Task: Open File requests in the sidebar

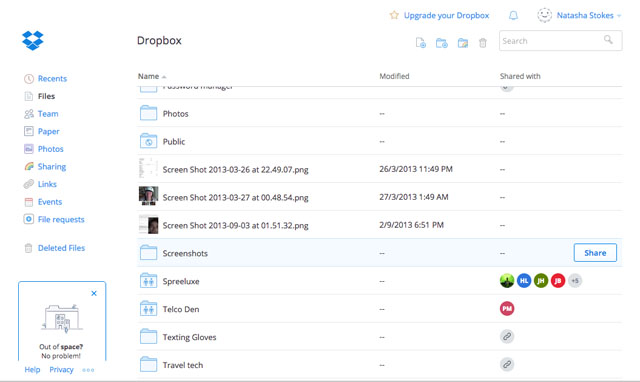Action: (61, 219)
